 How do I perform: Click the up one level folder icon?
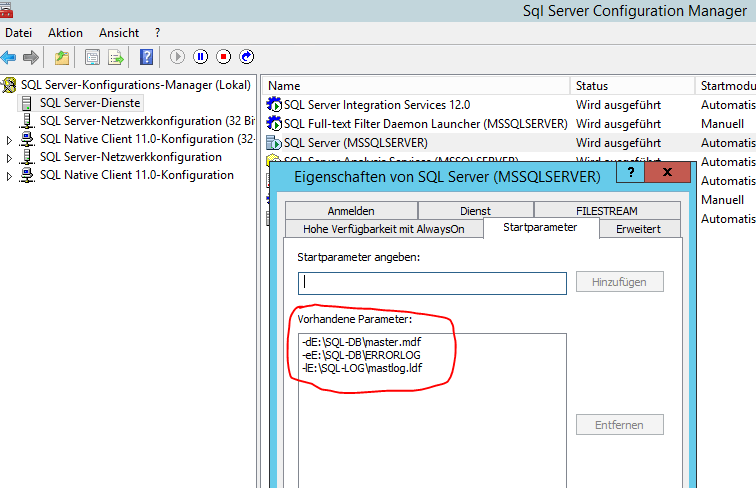[62, 57]
